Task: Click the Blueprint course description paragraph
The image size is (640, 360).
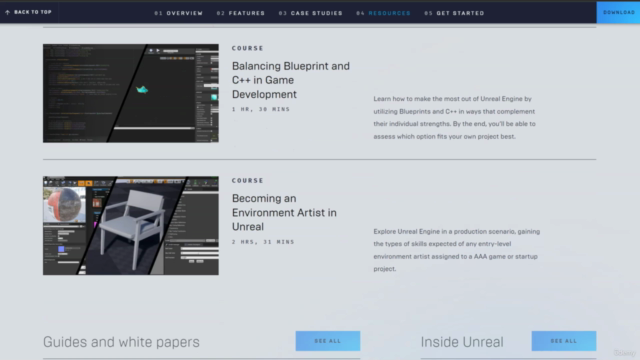Action: click(454, 118)
